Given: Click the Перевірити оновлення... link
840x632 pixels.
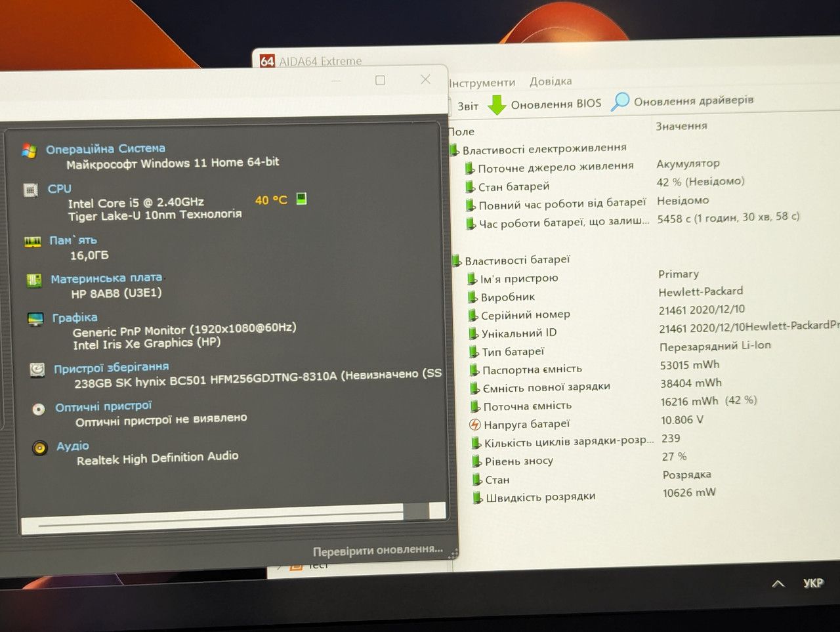Looking at the screenshot, I should click(x=378, y=551).
